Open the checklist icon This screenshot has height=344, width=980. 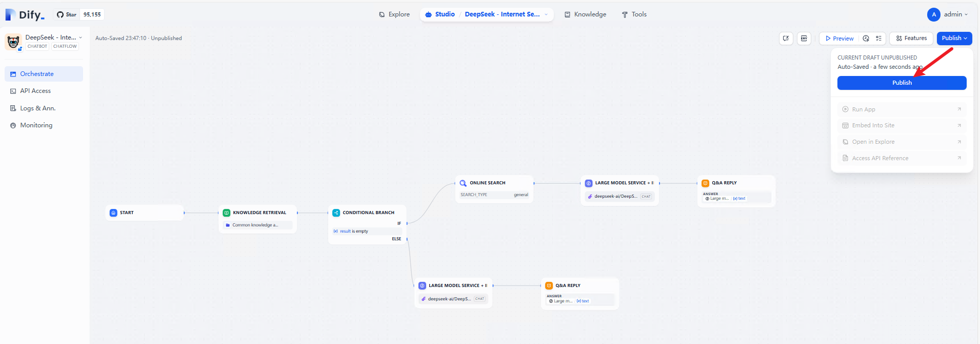click(878, 39)
